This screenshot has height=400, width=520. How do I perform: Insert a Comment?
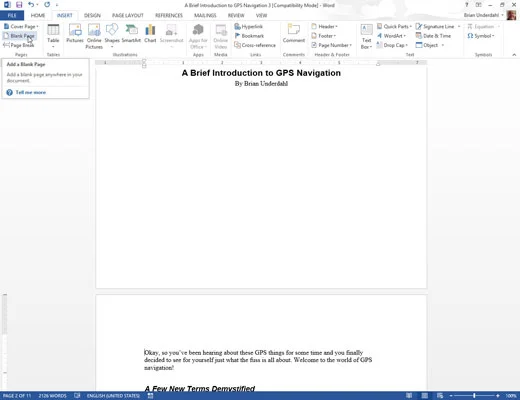point(294,33)
